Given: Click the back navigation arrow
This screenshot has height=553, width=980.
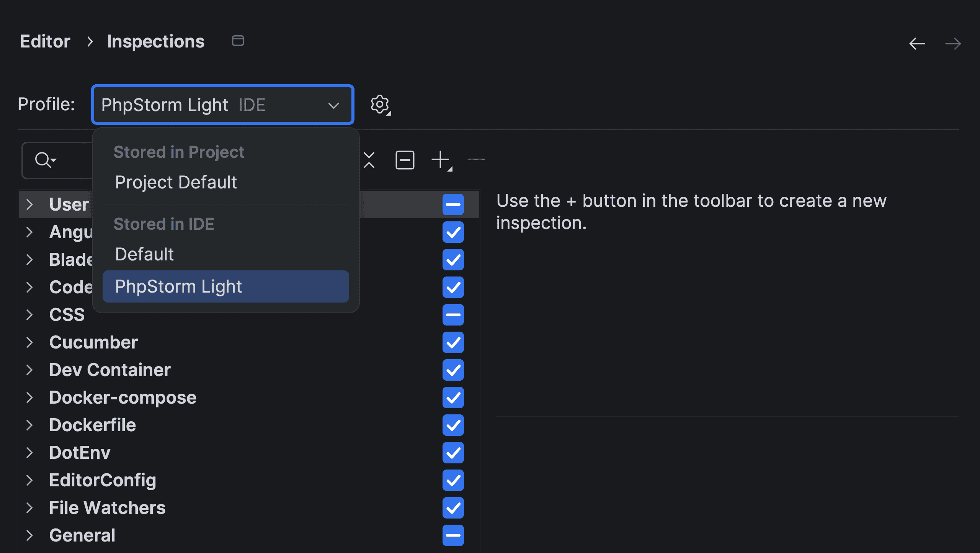Looking at the screenshot, I should (917, 44).
